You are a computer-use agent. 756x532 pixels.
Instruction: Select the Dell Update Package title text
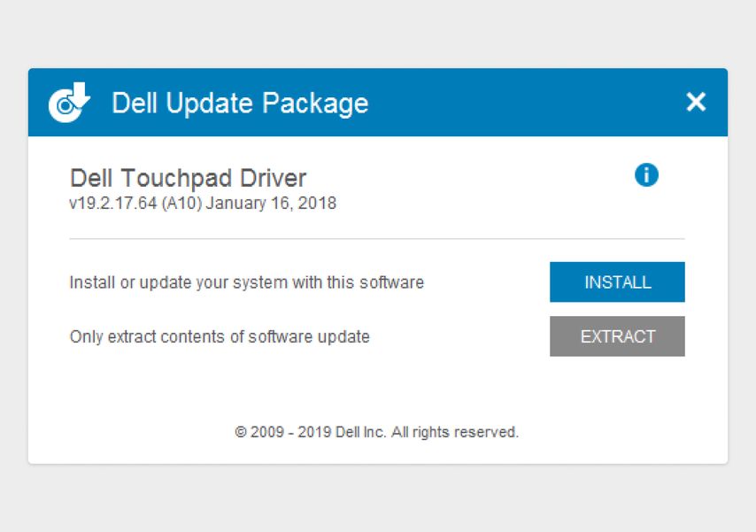(x=240, y=104)
